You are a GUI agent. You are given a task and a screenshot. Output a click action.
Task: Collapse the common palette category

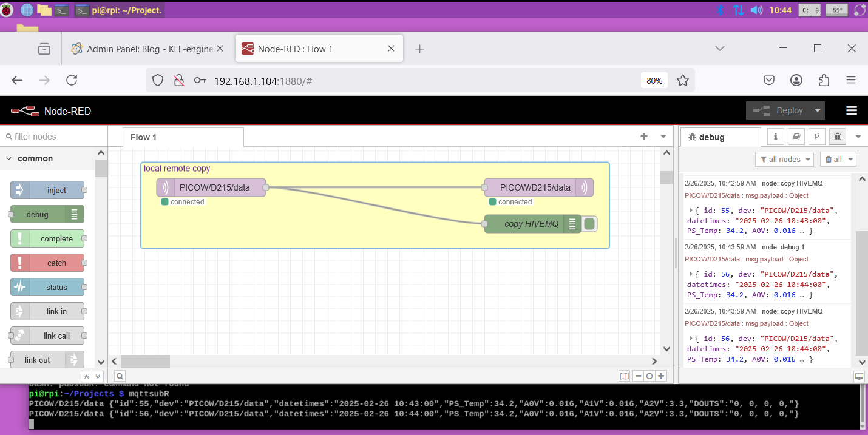coord(9,158)
